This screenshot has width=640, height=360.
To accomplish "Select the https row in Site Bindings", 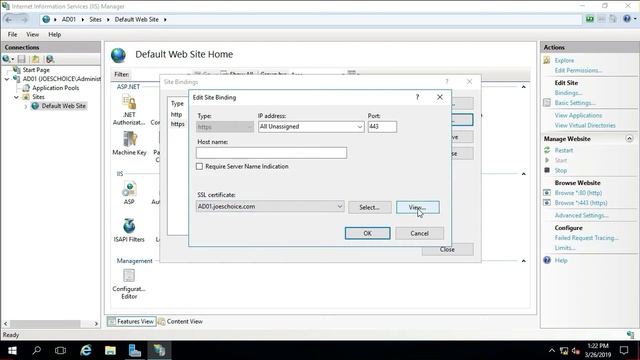I will point(178,124).
